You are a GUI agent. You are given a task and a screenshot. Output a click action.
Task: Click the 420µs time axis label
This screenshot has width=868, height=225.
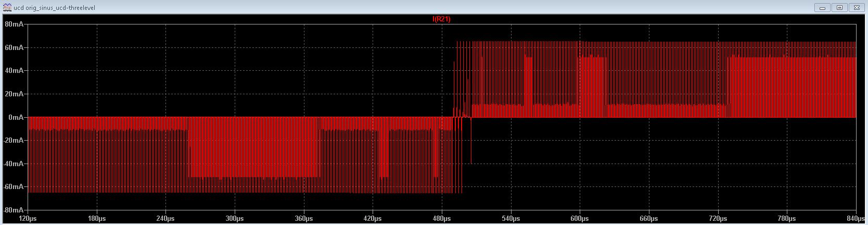[373, 218]
